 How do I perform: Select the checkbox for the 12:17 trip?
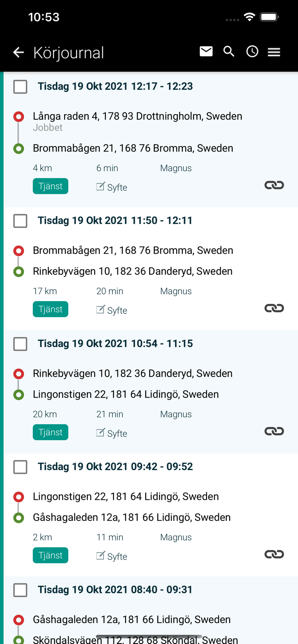pos(20,87)
